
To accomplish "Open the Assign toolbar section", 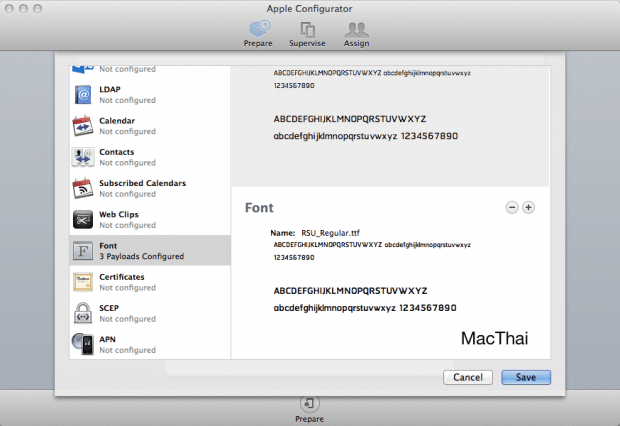I will coord(356,34).
